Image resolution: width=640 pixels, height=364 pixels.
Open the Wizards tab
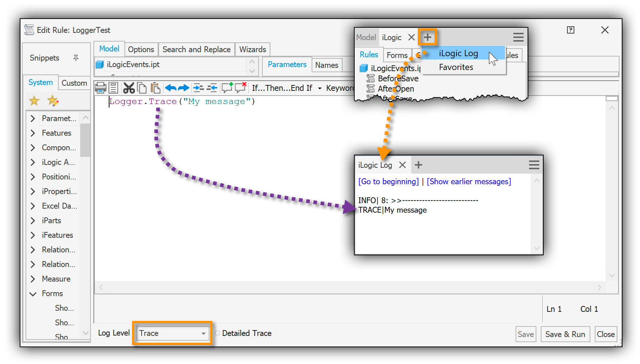(252, 49)
